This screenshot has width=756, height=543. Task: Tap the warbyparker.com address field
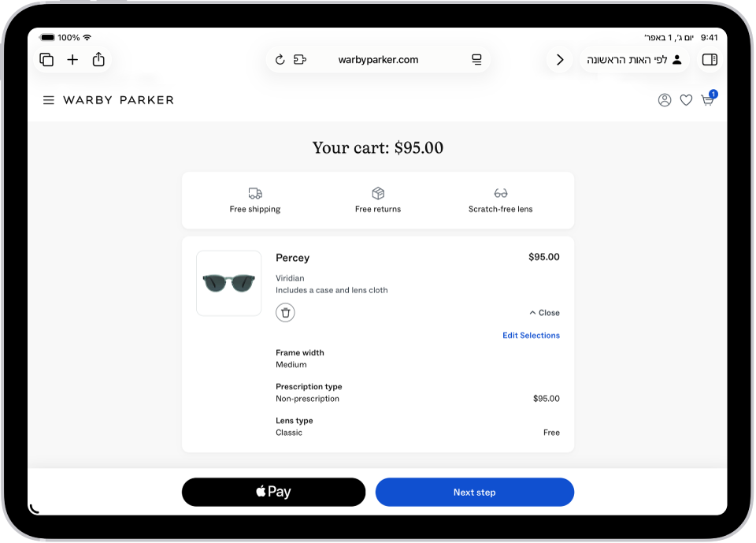pos(378,60)
